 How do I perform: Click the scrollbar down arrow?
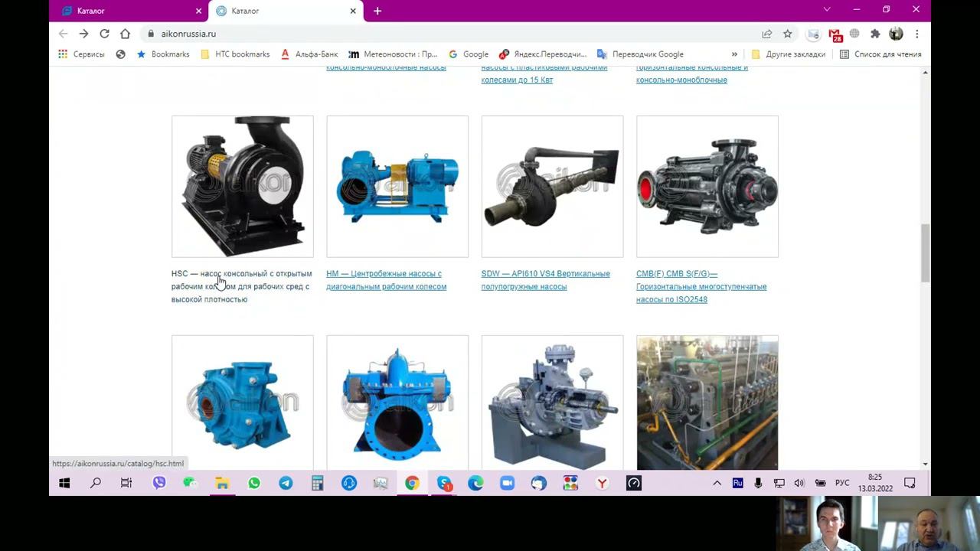coord(925,464)
